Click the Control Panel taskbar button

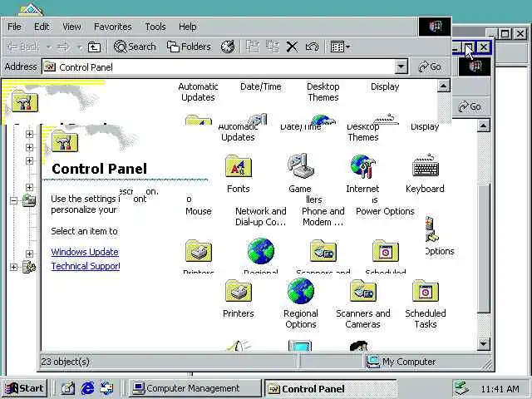click(x=331, y=388)
